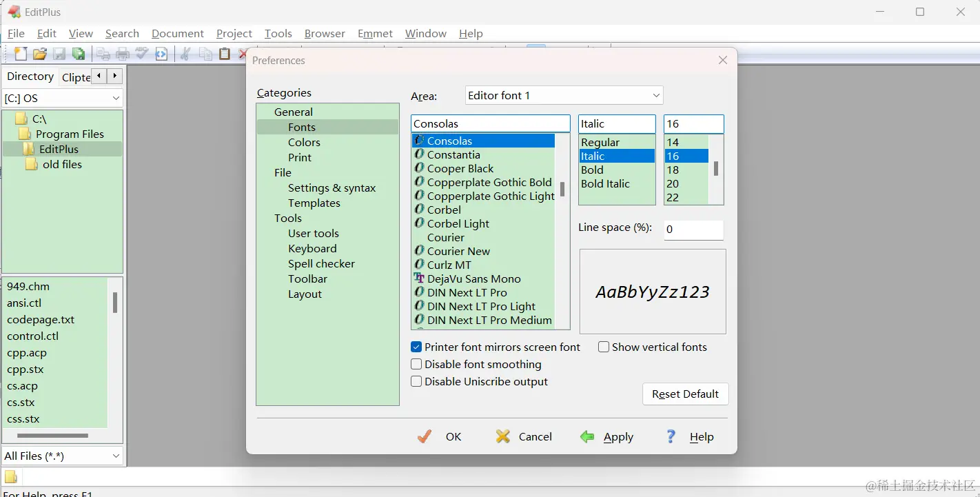980x497 pixels.
Task: Choose DejaVu Sans Mono font
Action: tap(473, 279)
